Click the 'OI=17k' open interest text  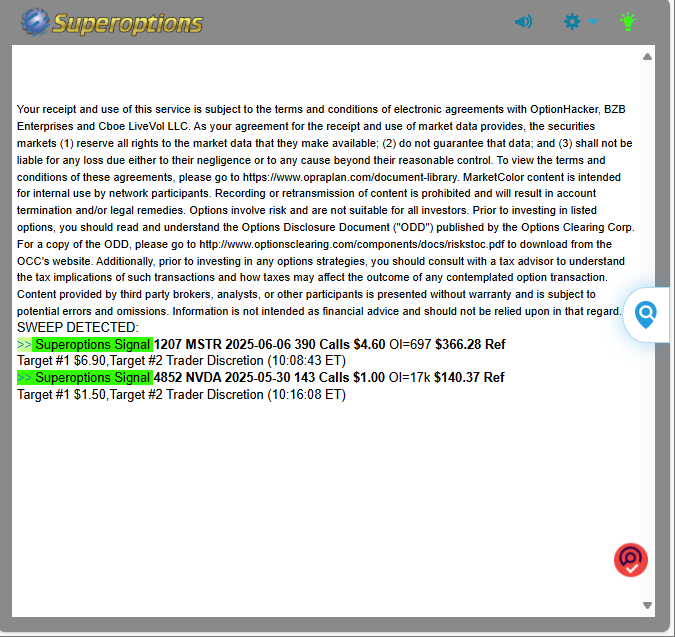coord(409,377)
